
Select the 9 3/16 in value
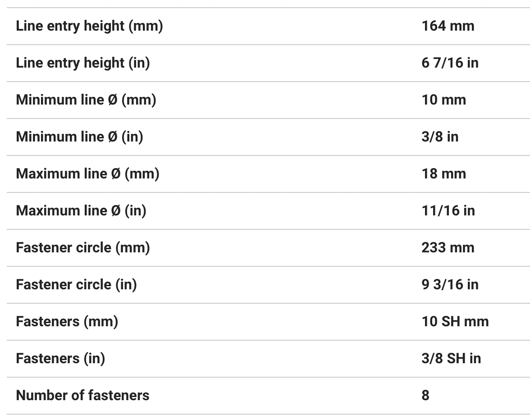point(450,285)
